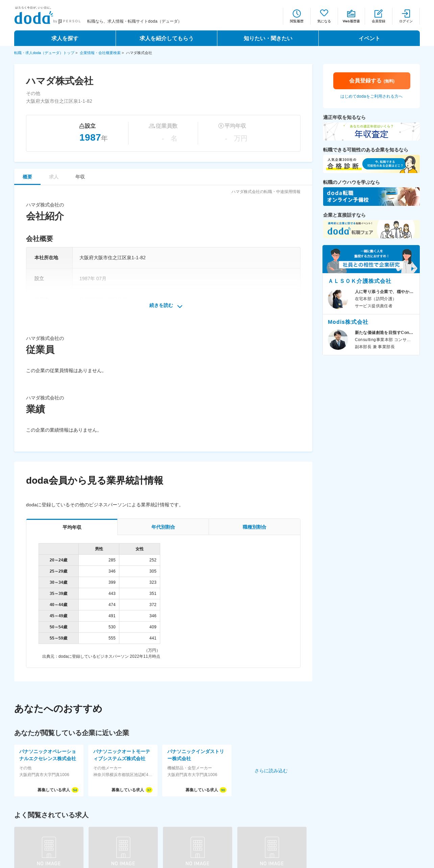Open the 閲覧履歴 clock icon
This screenshot has width=434, height=868.
click(x=296, y=14)
